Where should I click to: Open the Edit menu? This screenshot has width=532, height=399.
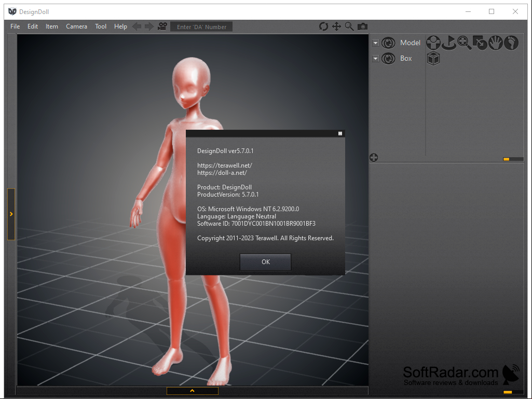click(33, 26)
